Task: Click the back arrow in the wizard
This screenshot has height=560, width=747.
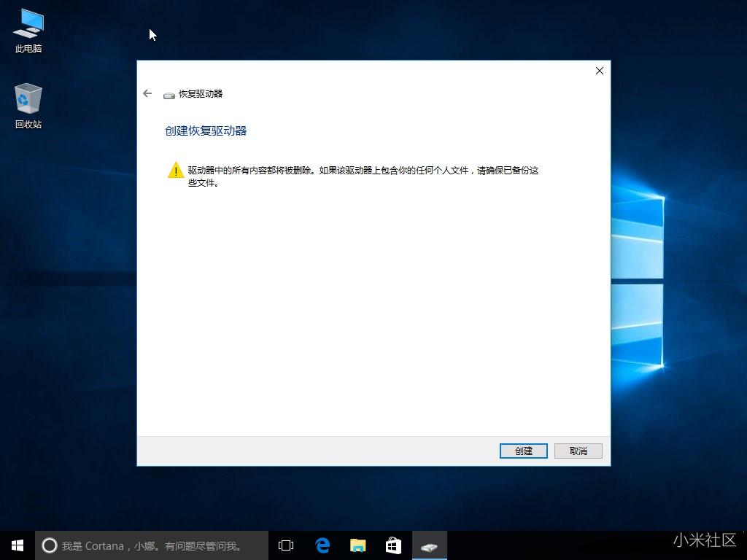Action: point(147,93)
